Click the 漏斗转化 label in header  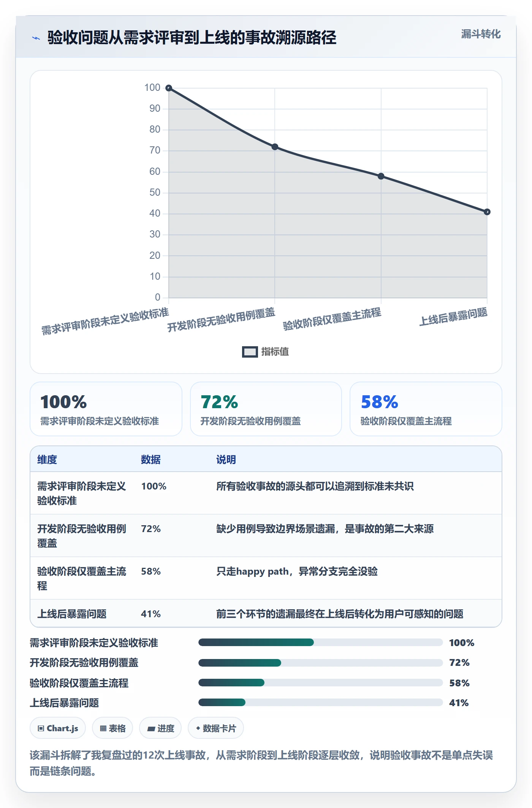click(481, 34)
